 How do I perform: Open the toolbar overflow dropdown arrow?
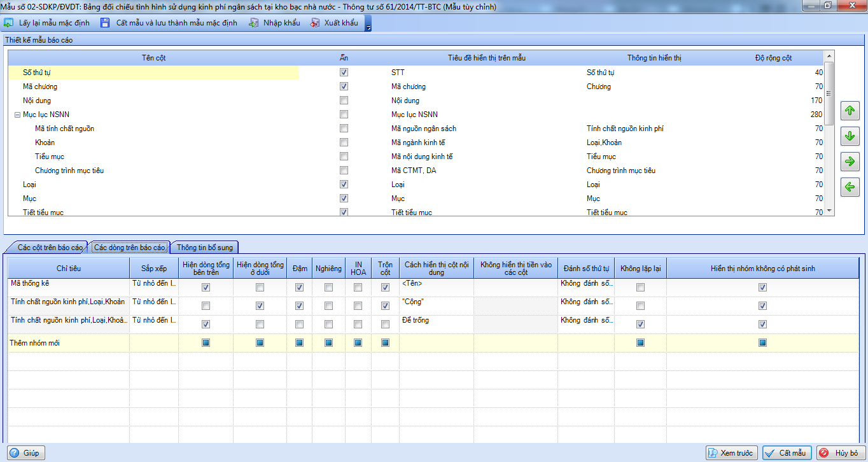pyautogui.click(x=368, y=24)
